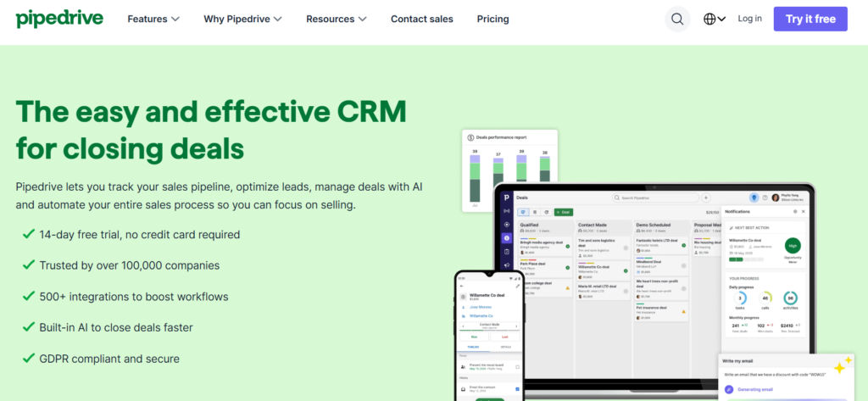
Task: Click the tasks progress ring showing 3
Action: [x=740, y=298]
